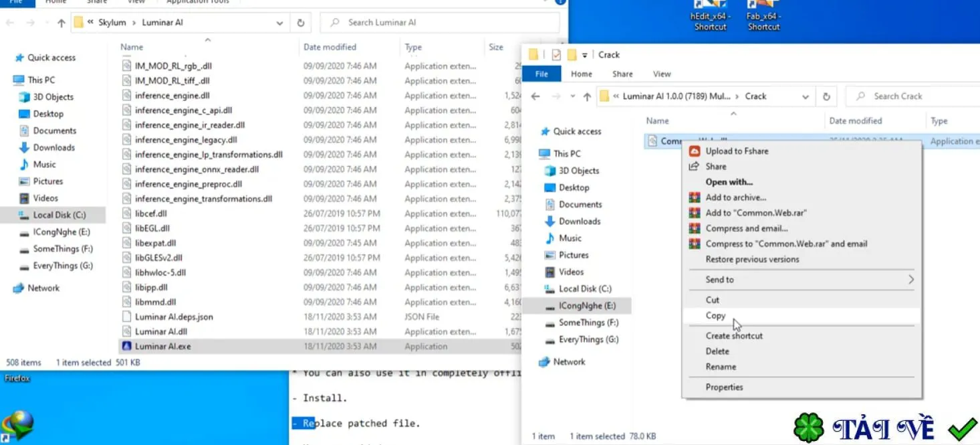Click Skylum in the address breadcrumb

112,23
